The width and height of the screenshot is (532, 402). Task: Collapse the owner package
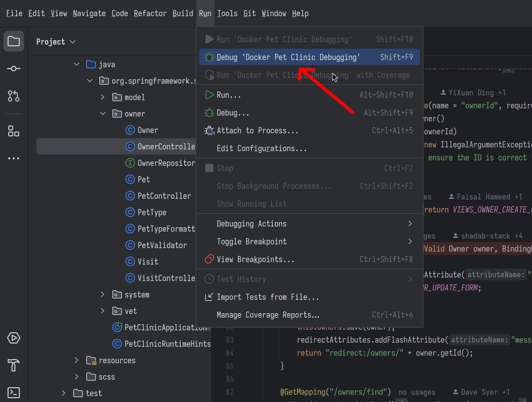102,113
